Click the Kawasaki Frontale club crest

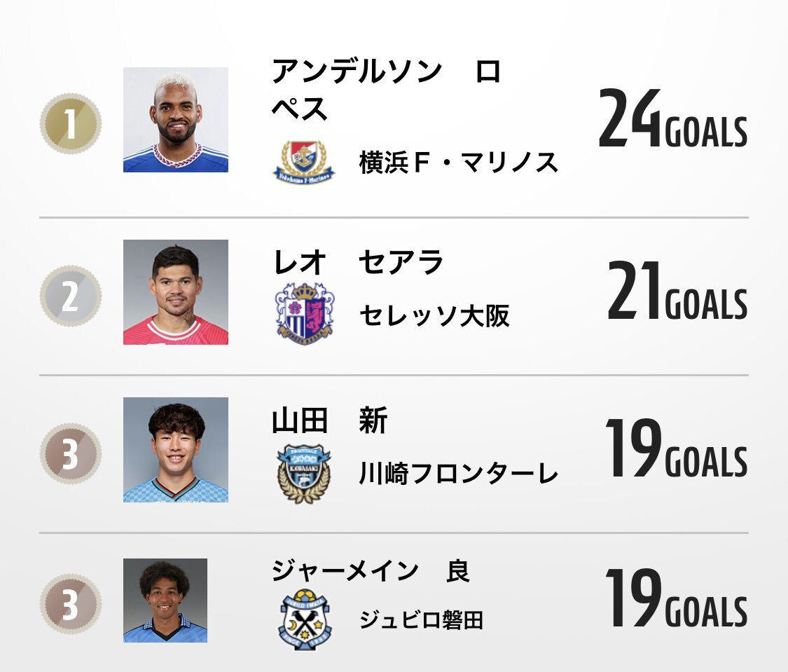[x=304, y=473]
